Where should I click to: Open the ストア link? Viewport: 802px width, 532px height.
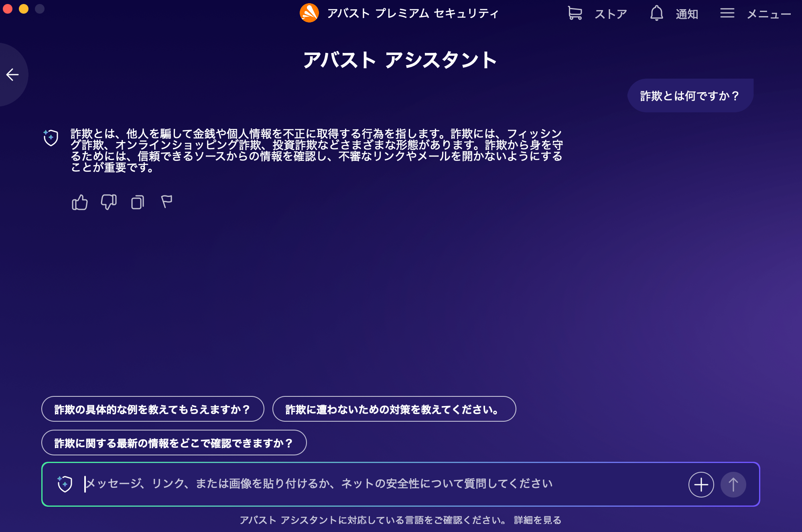click(611, 14)
